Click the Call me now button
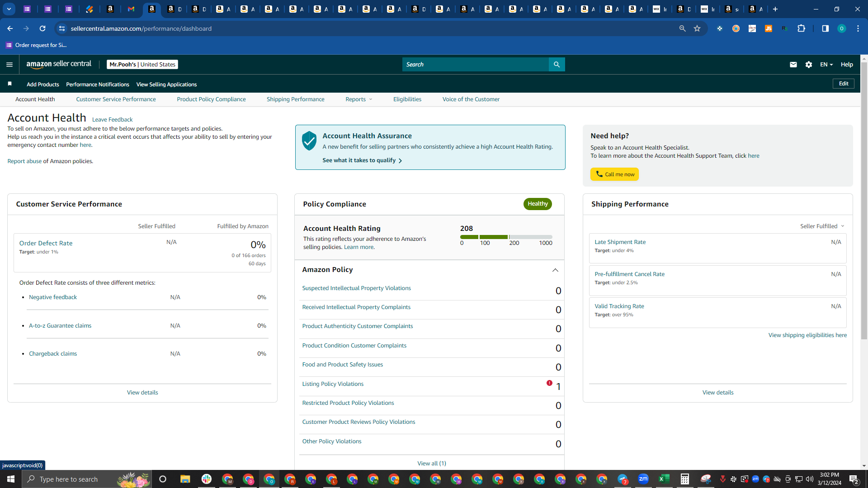Image resolution: width=868 pixels, height=488 pixels. click(x=614, y=174)
